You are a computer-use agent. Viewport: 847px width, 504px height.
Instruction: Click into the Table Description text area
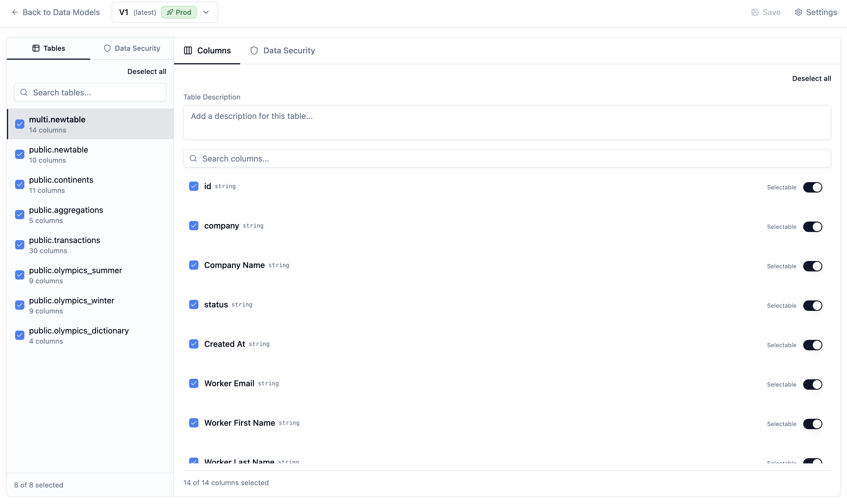click(507, 122)
